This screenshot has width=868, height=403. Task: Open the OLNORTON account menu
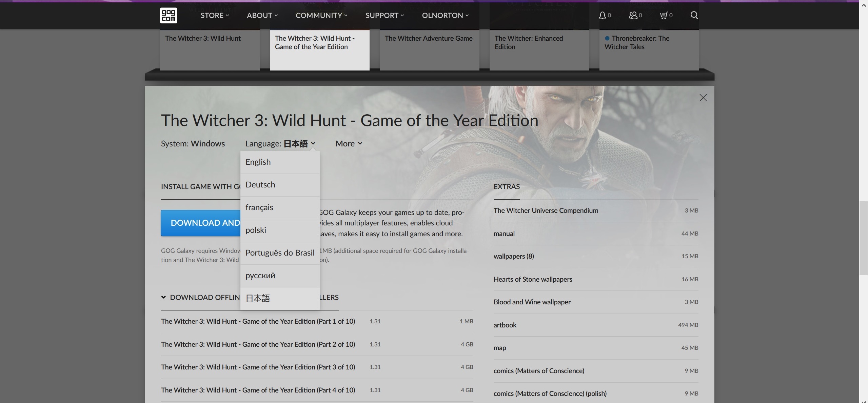(445, 15)
